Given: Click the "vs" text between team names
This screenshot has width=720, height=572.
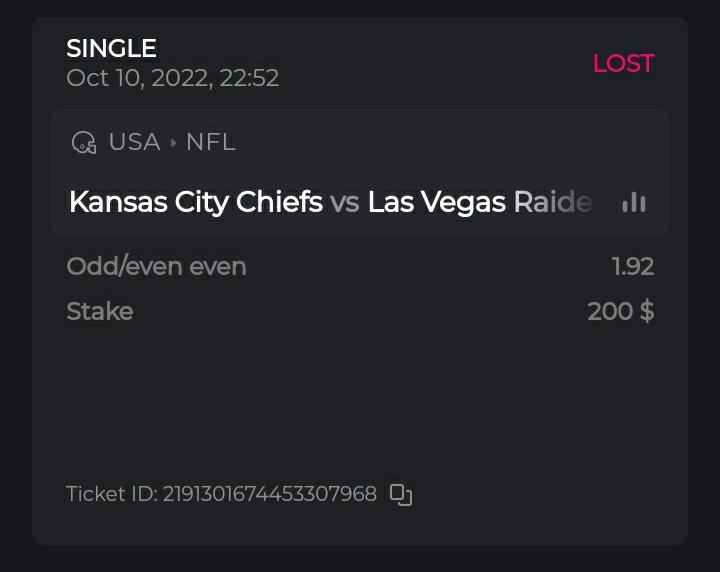Looking at the screenshot, I should pos(344,203).
